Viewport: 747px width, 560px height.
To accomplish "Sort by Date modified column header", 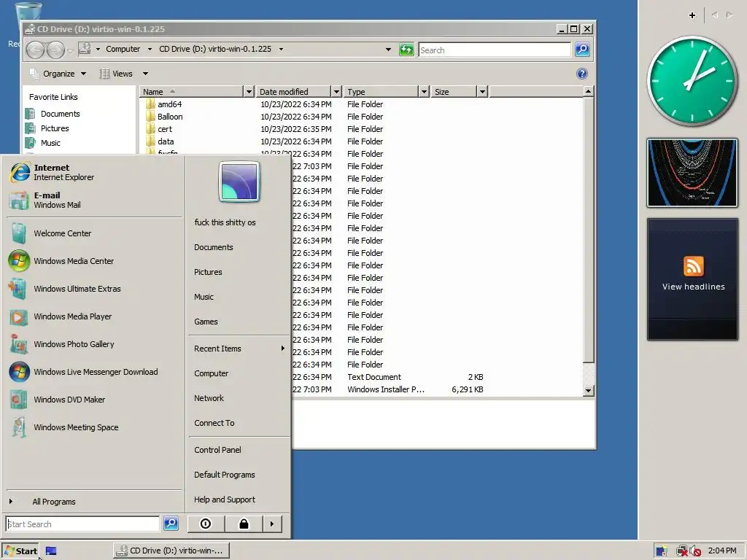I will click(293, 92).
